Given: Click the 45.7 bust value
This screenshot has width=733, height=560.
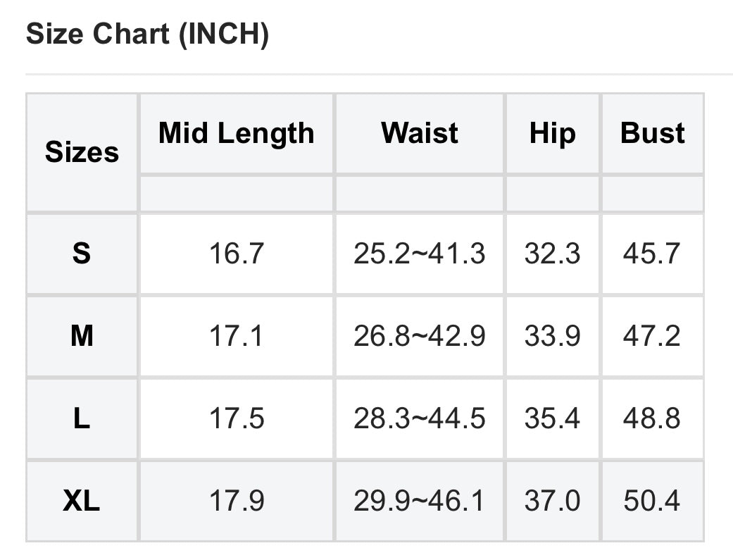Looking at the screenshot, I should click(652, 254).
